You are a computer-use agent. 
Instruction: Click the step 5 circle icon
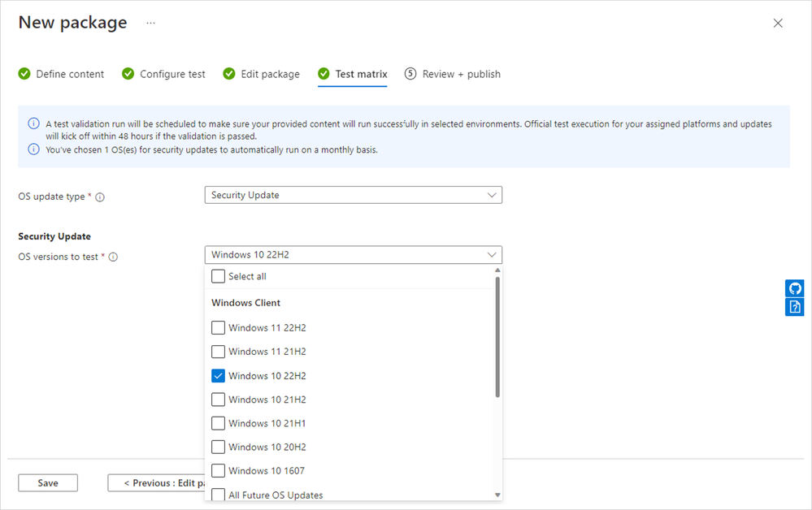coord(410,73)
